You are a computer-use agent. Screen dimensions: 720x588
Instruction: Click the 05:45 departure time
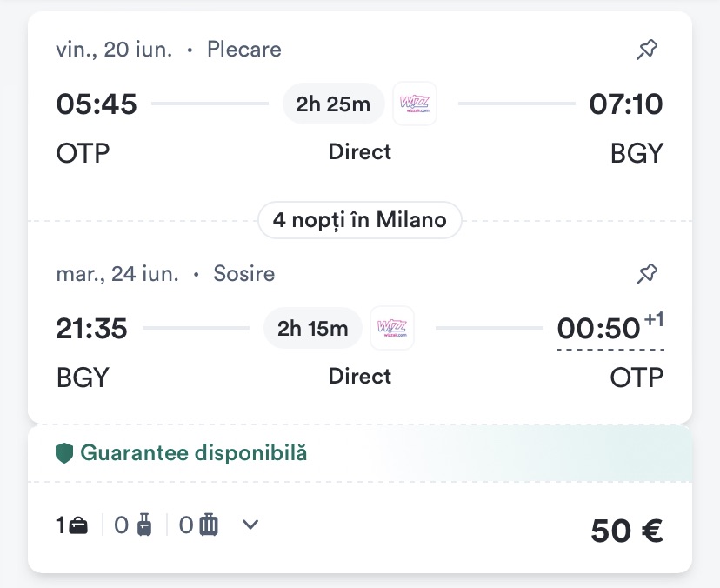click(x=97, y=104)
